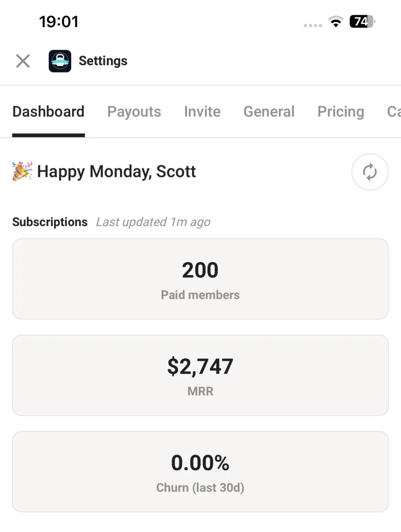Image resolution: width=401 pixels, height=532 pixels.
Task: Tap the 19:01 clock in status bar
Action: point(59,22)
